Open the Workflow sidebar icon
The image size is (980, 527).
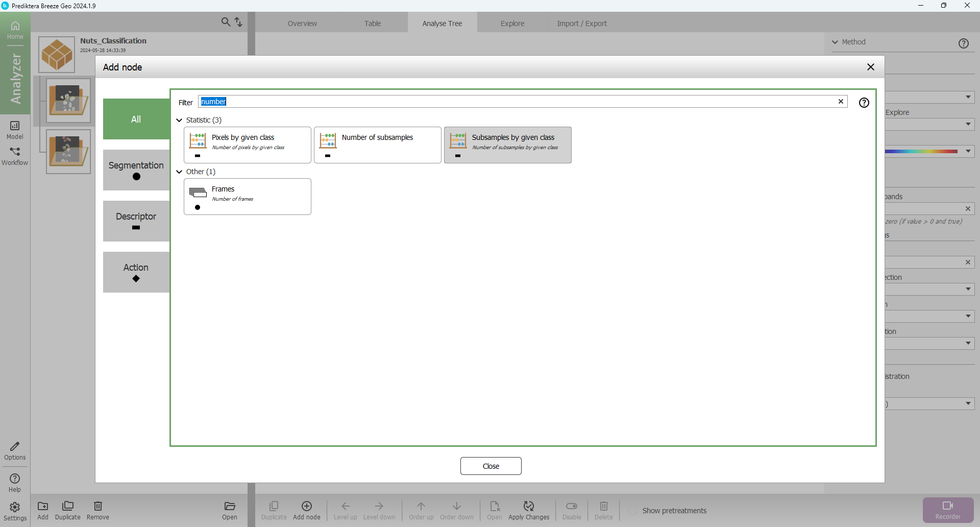click(x=15, y=152)
